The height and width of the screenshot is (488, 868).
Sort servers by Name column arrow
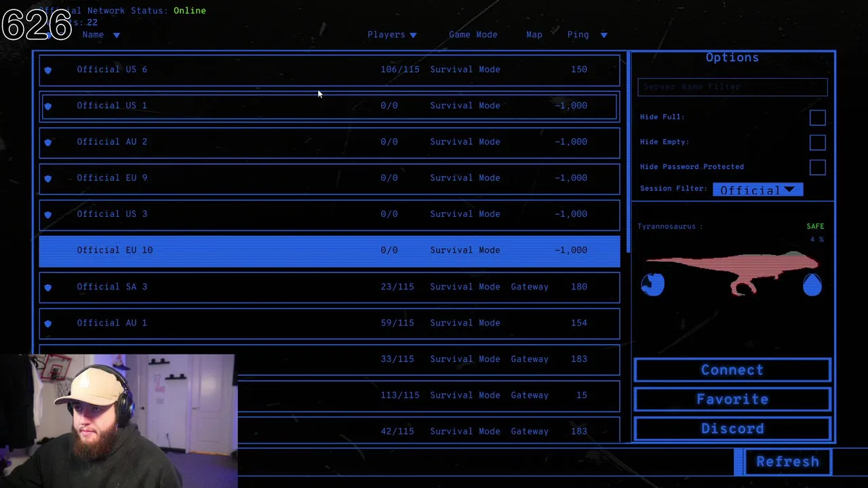(x=116, y=35)
